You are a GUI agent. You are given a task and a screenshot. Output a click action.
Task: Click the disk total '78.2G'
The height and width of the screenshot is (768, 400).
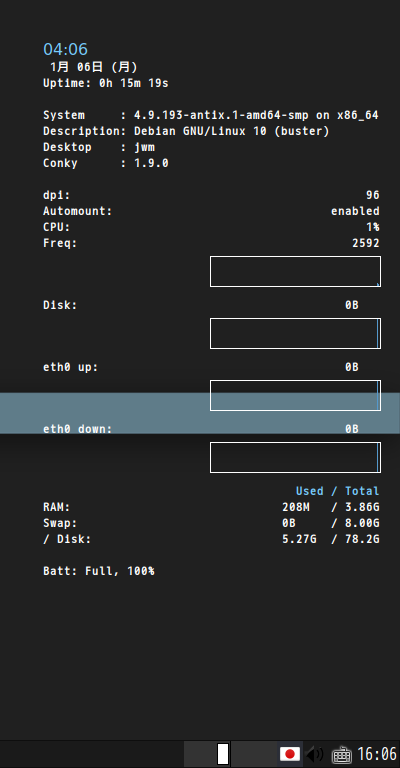362,539
